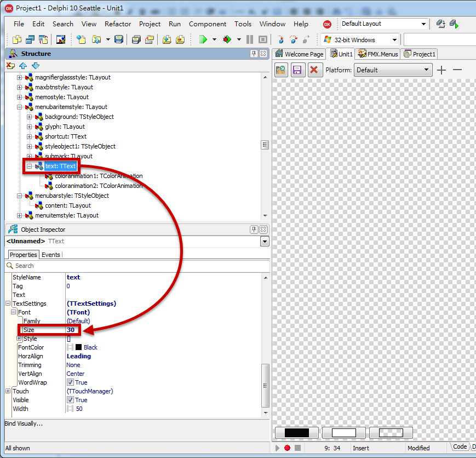Switch to the Welcome Page tab
The width and height of the screenshot is (476, 458).
click(x=299, y=54)
